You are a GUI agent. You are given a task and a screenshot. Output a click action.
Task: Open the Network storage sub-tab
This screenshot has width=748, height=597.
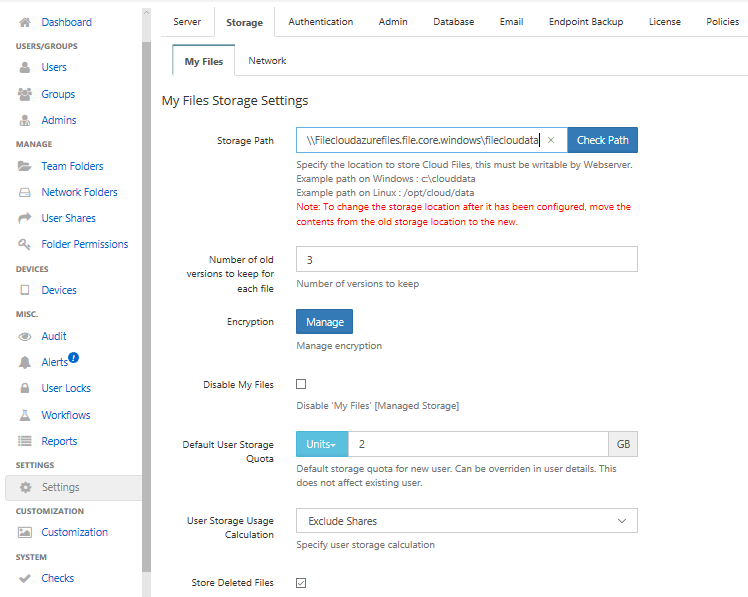pyautogui.click(x=267, y=61)
